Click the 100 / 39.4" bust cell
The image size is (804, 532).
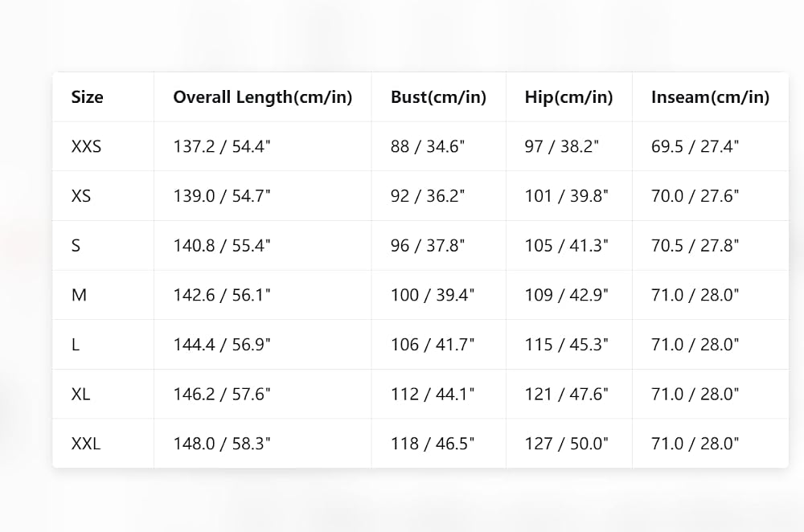pos(433,295)
